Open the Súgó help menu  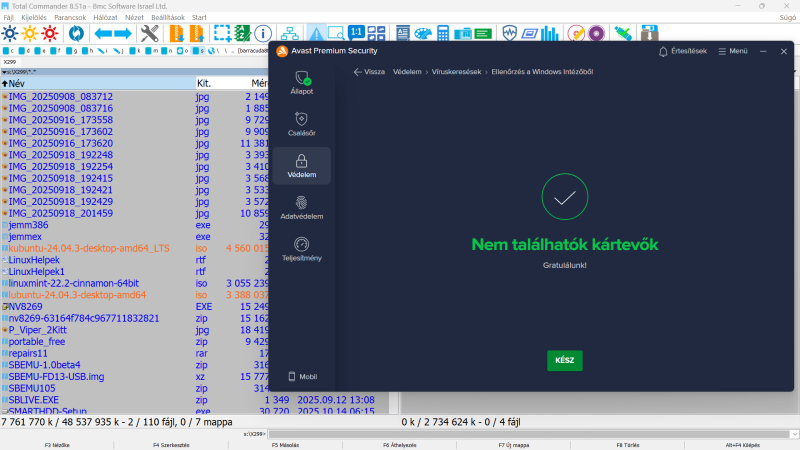(787, 17)
